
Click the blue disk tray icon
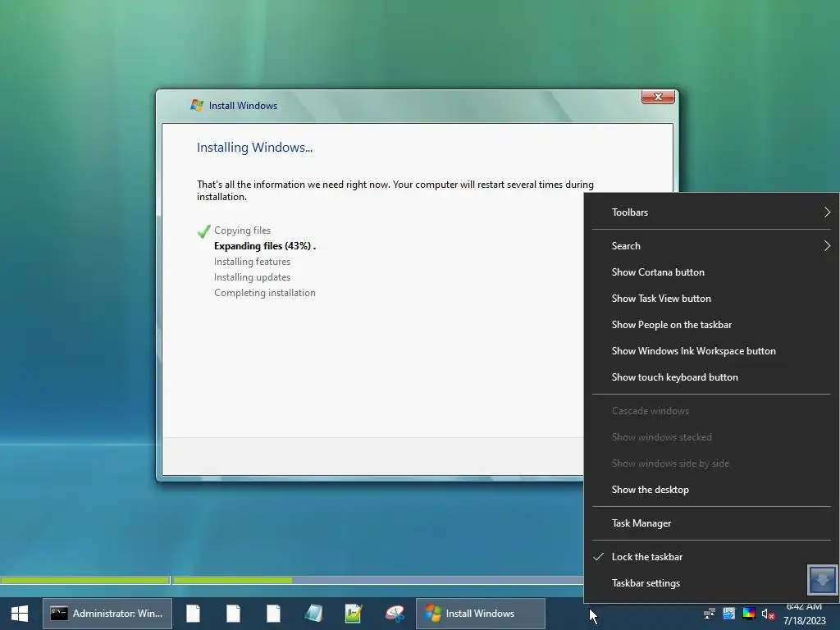pos(729,614)
